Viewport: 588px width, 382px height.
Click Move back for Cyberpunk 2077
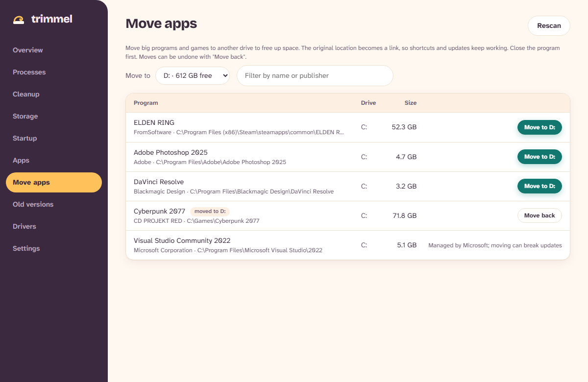coord(539,215)
